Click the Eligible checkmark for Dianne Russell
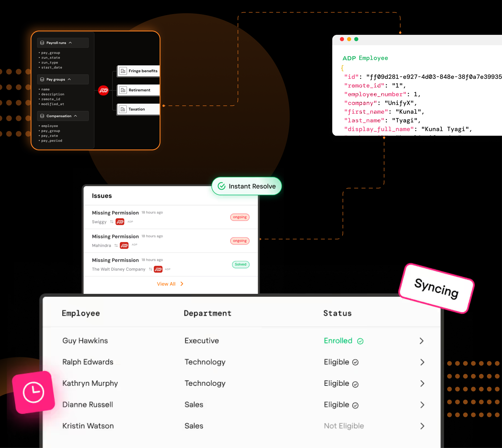This screenshot has width=502, height=448. coord(355,405)
